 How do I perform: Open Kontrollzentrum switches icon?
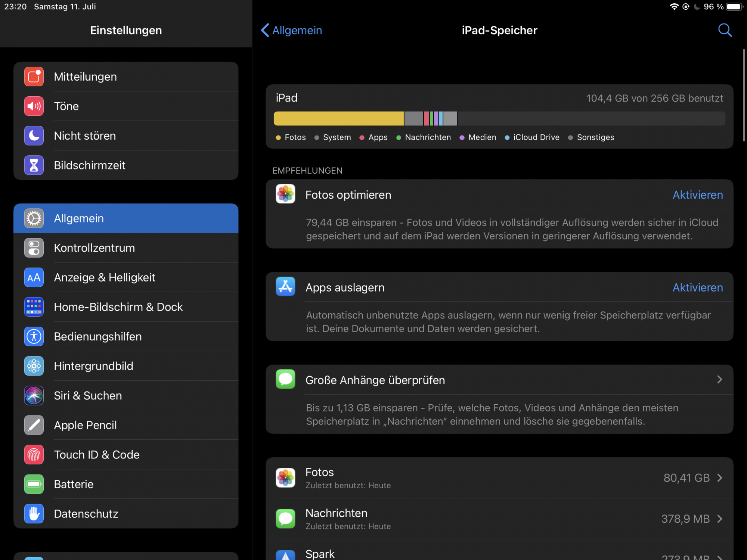(x=34, y=248)
